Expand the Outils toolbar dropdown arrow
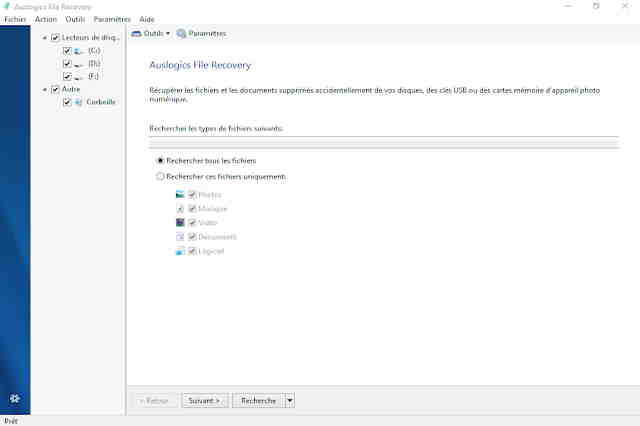The image size is (640, 426). [168, 33]
